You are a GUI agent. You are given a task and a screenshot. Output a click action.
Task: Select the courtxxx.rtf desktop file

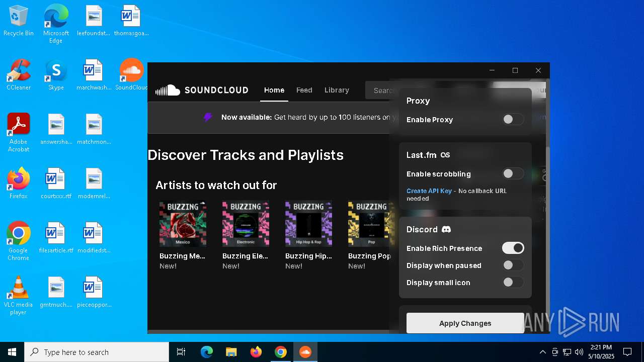pos(56,184)
